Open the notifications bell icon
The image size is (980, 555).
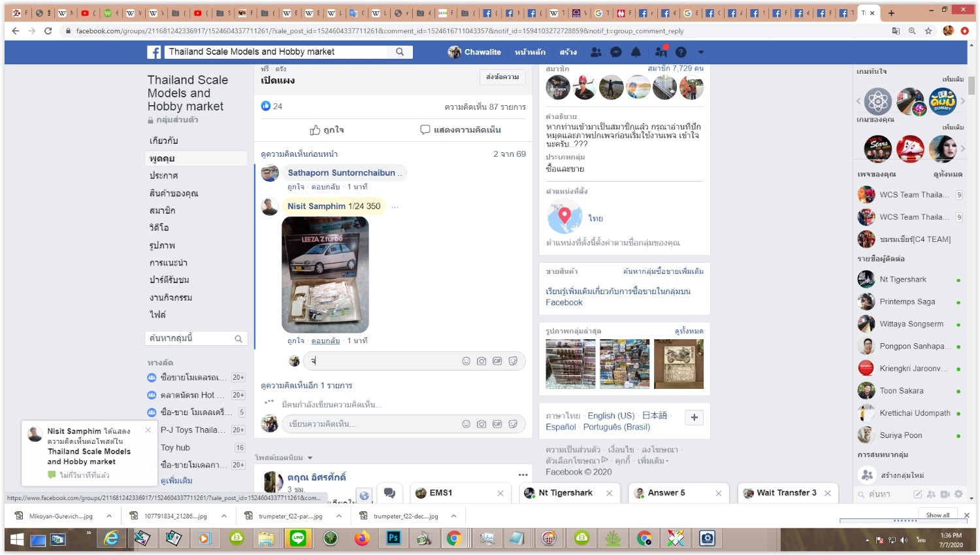click(x=636, y=52)
